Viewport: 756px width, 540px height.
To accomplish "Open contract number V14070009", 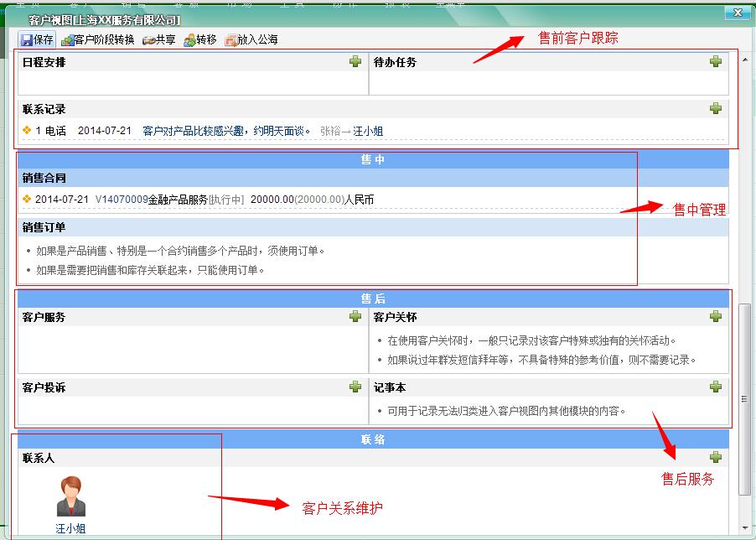I will click(x=122, y=199).
